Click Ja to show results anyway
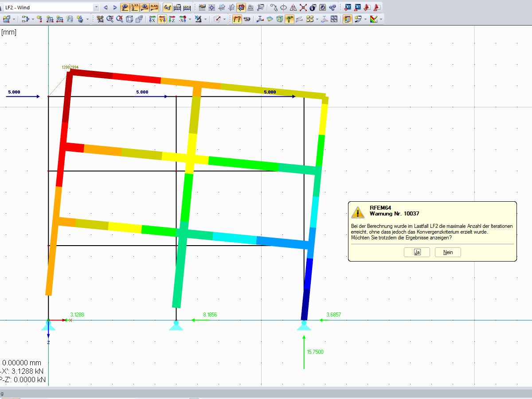This screenshot has width=532, height=399. (x=417, y=252)
